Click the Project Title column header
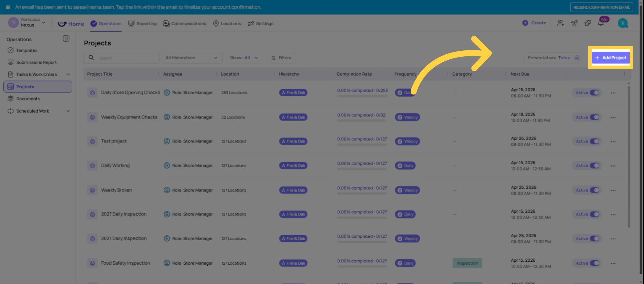The image size is (644, 284). (100, 74)
